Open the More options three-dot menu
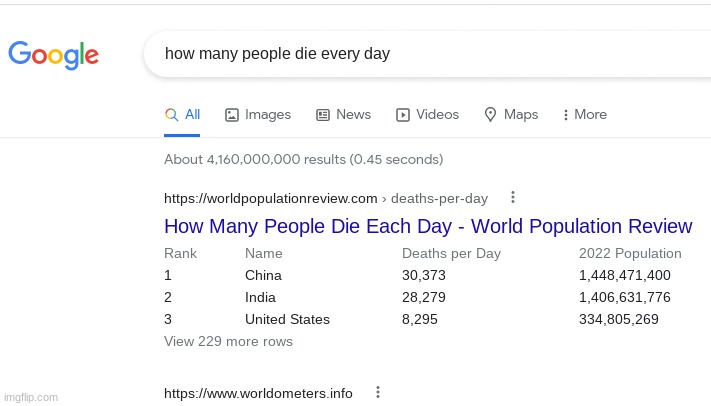The height and width of the screenshot is (406, 711). point(584,115)
